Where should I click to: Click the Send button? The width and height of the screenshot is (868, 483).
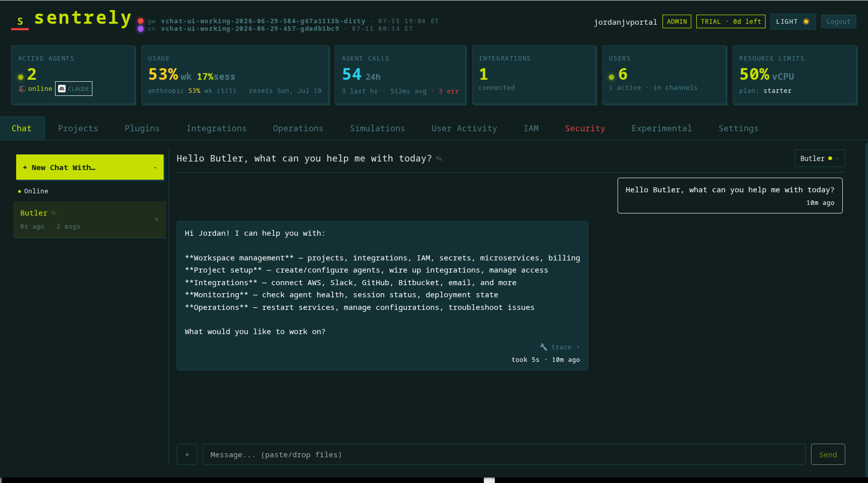pos(828,454)
